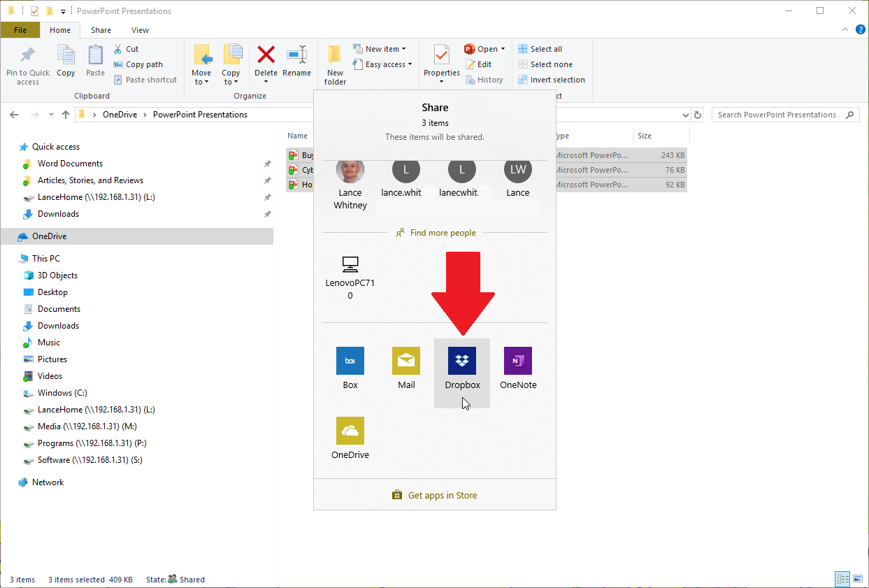The image size is (869, 588).
Task: Select Network in navigation pane
Action: click(x=48, y=482)
